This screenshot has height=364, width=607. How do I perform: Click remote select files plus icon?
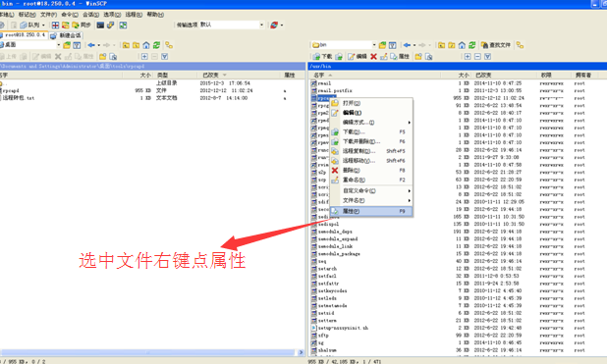pyautogui.click(x=468, y=57)
